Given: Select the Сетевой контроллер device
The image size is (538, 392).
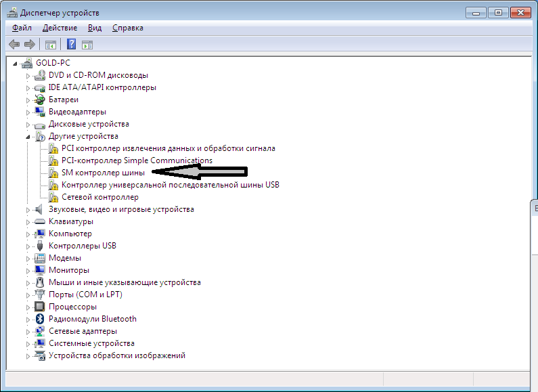Looking at the screenshot, I should tap(100, 197).
